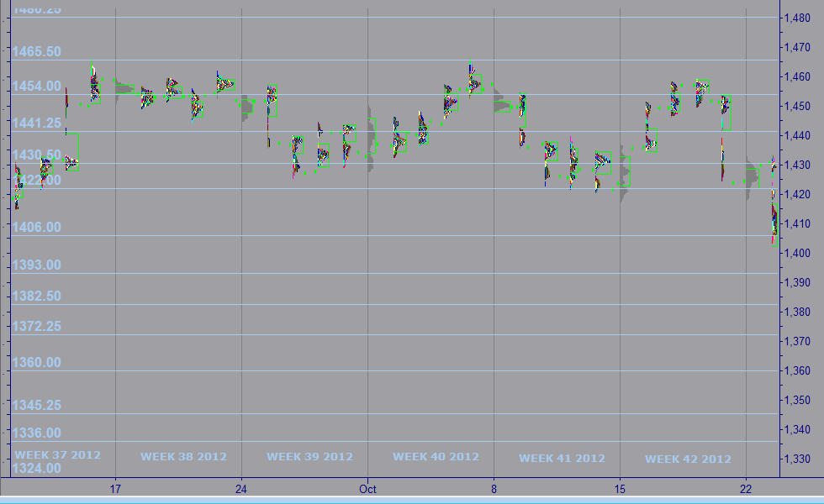Image resolution: width=824 pixels, height=504 pixels.
Task: Select the WEEK 38 2012 label
Action: [x=183, y=457]
